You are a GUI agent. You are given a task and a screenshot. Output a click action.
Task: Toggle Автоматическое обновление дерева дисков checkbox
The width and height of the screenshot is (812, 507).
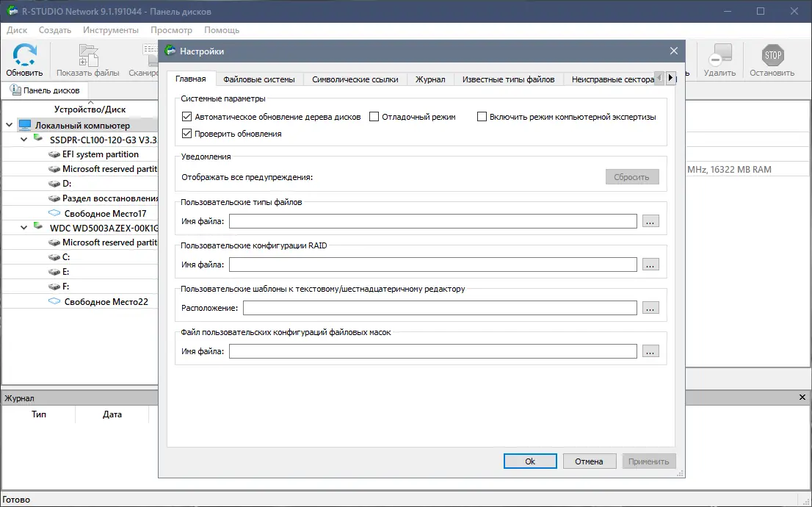point(187,117)
